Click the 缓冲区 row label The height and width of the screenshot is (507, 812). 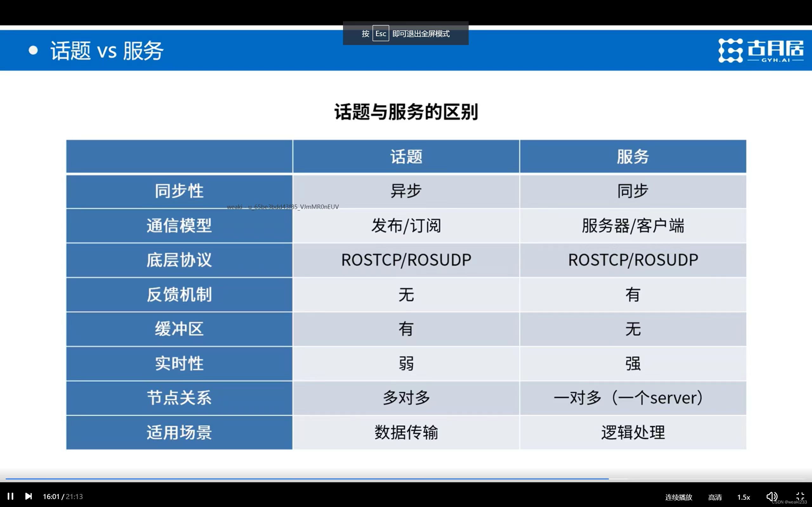(x=179, y=329)
